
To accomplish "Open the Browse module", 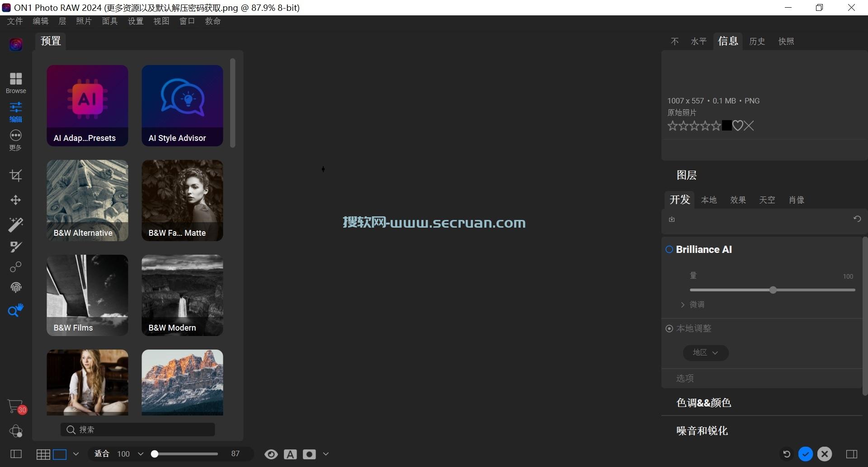I will click(x=16, y=83).
